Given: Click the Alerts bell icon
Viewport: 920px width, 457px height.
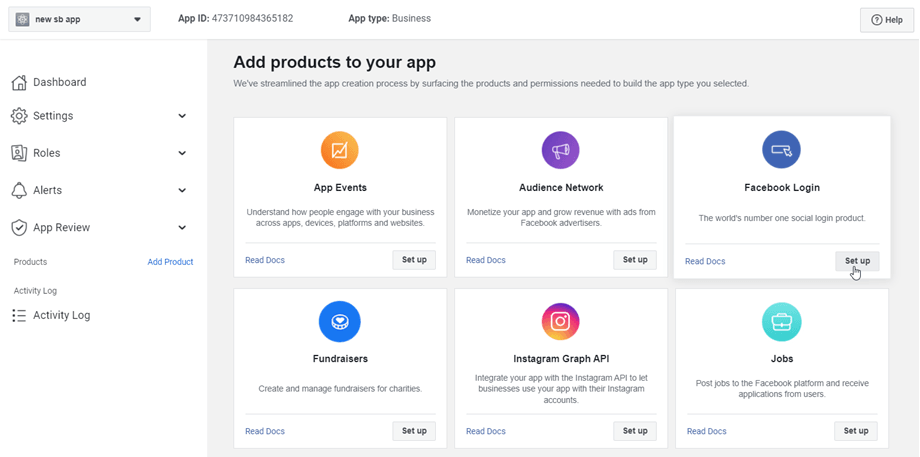Looking at the screenshot, I should click(19, 190).
